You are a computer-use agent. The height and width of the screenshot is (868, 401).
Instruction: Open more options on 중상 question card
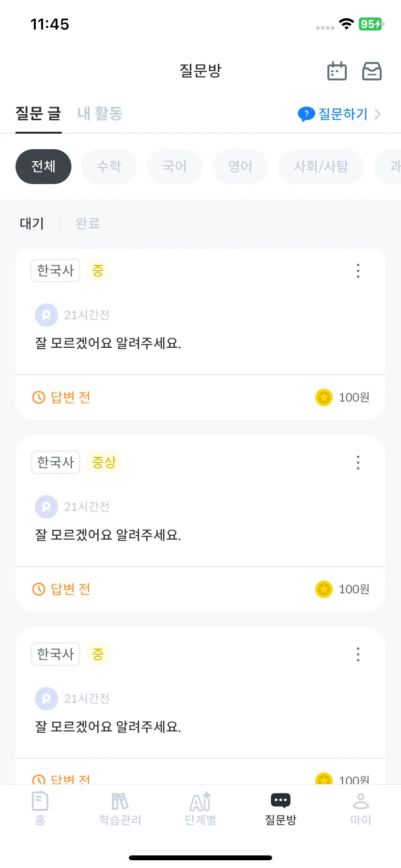(x=358, y=463)
